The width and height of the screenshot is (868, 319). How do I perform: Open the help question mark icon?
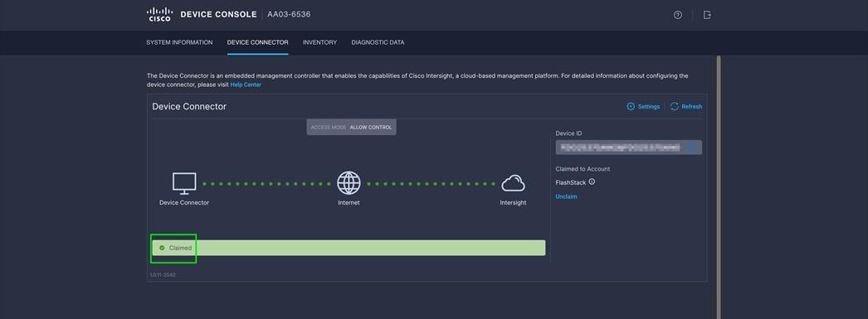[x=678, y=15]
